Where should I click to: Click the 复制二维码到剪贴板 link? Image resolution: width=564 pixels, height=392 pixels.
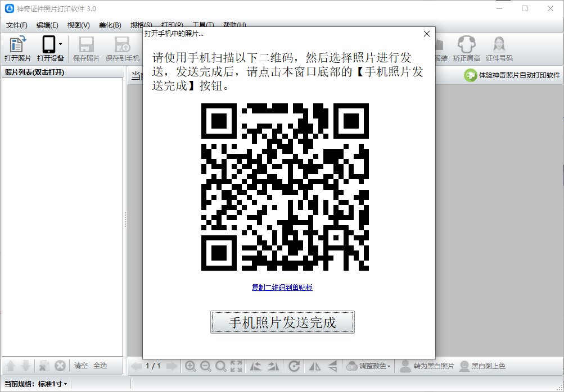(x=282, y=288)
